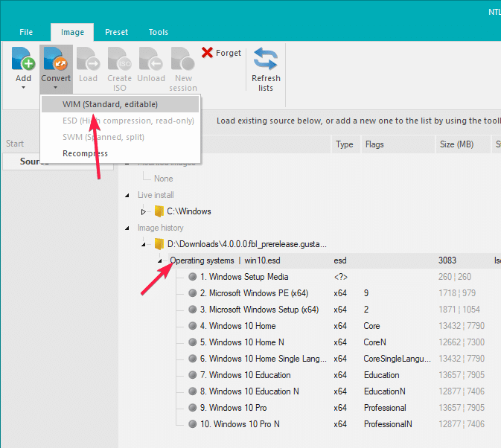Viewport: 501px width, 448px height.
Task: Click status dot beside Windows 10 Home N
Action: [x=192, y=342]
